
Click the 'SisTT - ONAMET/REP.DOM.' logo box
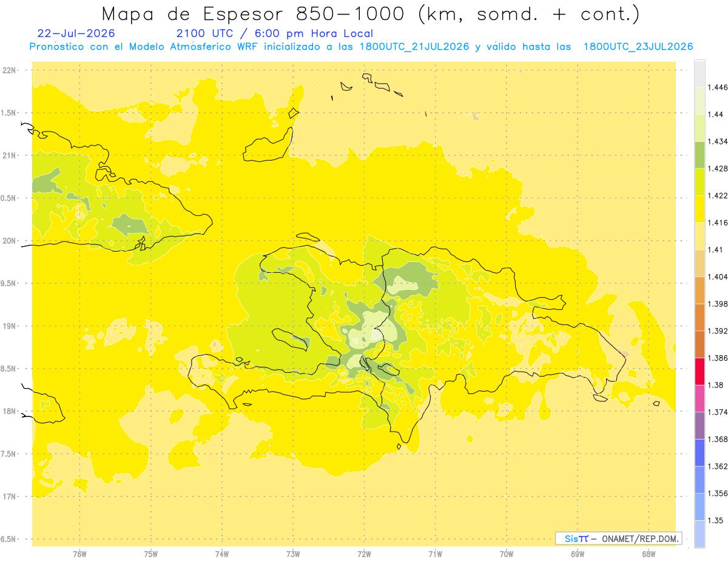coord(619,538)
